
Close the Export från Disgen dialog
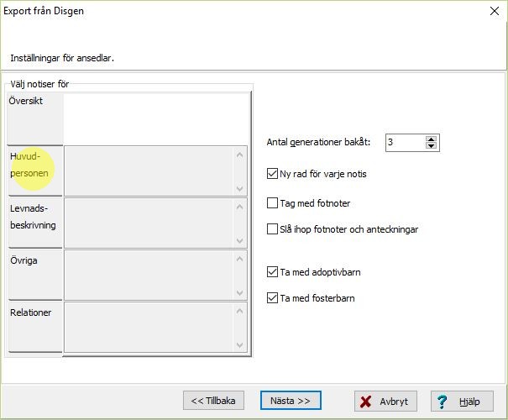[495, 11]
